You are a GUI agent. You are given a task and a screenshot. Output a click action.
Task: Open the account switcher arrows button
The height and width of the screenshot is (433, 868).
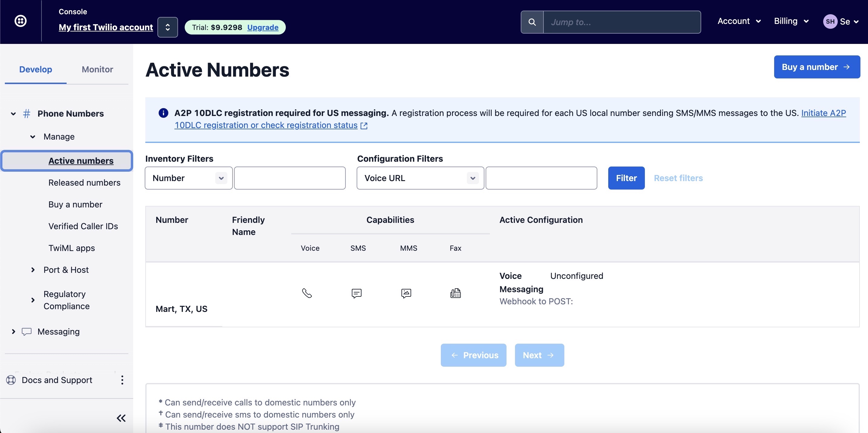click(167, 27)
